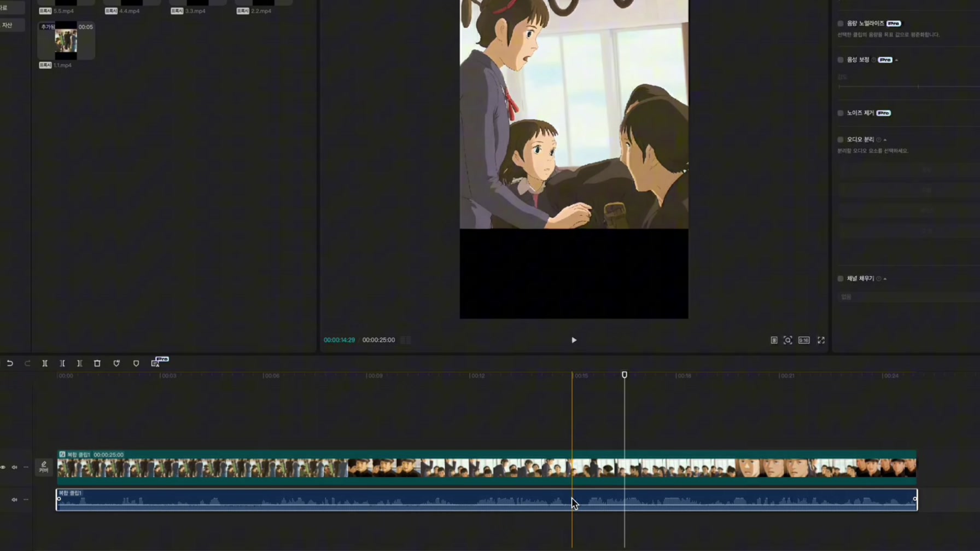The height and width of the screenshot is (551, 980).
Task: Click the Pro-badged caption tool icon
Action: pos(156,363)
